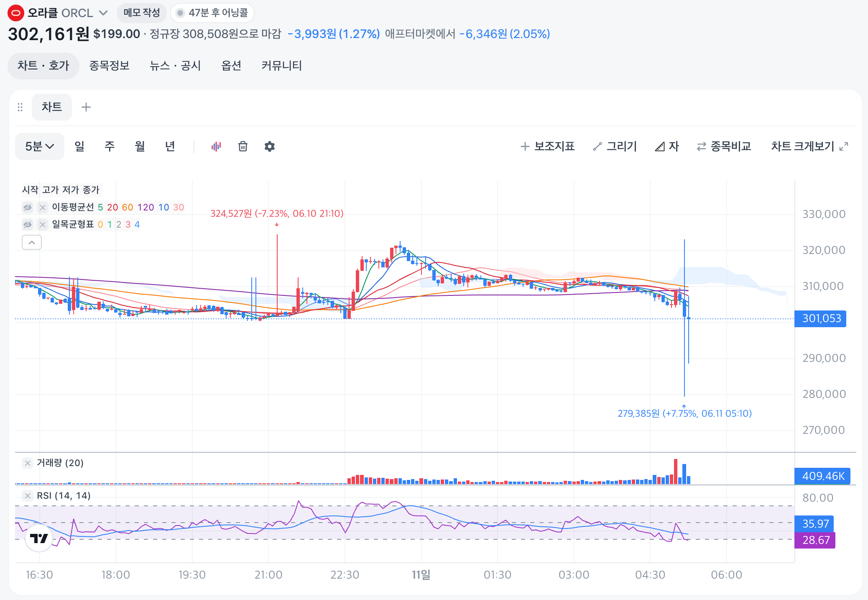This screenshot has width=868, height=600.
Task: Go to the 옵션 tab
Action: click(231, 66)
